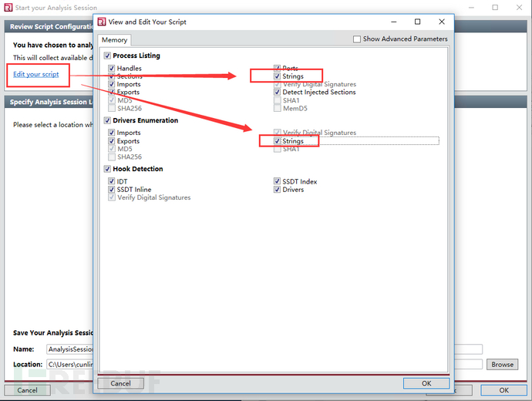Toggle Strings under Drivers Enumeration
The width and height of the screenshot is (532, 401).
tap(278, 141)
